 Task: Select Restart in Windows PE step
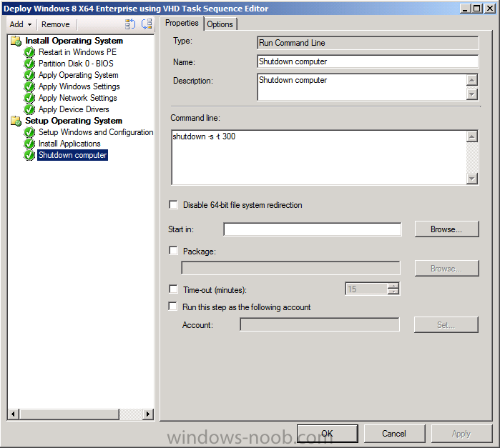(77, 52)
